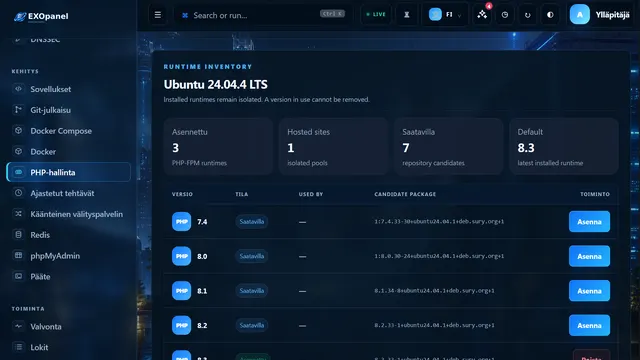Open the Ylläpitäjä user avatar menu
The image size is (640, 360).
coord(600,15)
